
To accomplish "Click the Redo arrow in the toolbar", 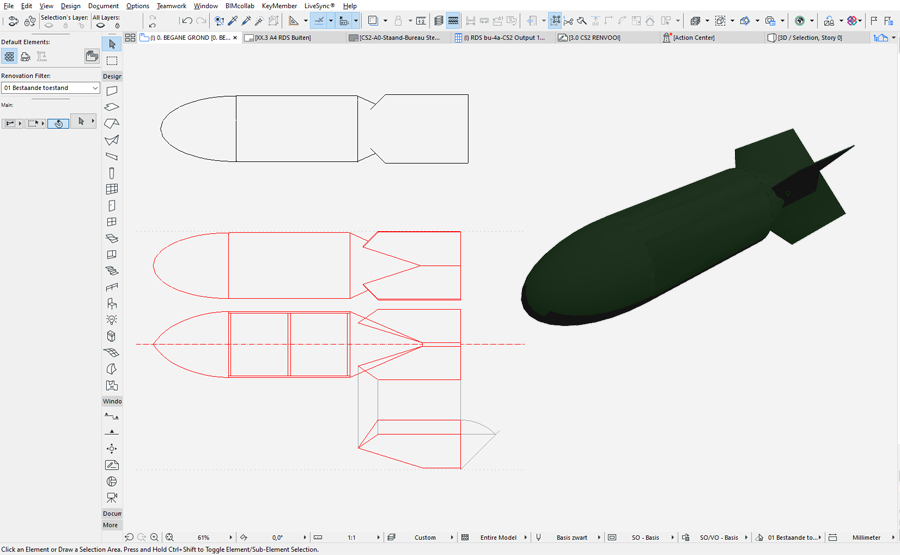I will point(201,21).
